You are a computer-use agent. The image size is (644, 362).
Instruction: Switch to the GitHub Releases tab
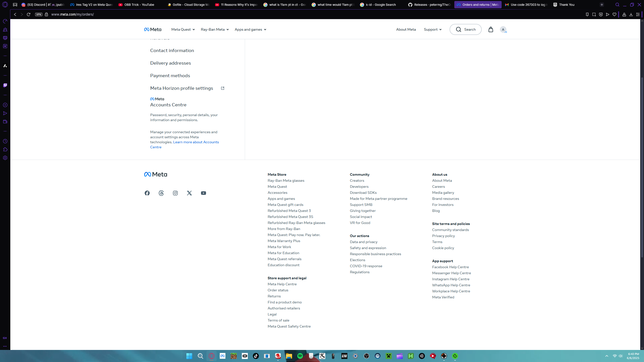[429, 5]
